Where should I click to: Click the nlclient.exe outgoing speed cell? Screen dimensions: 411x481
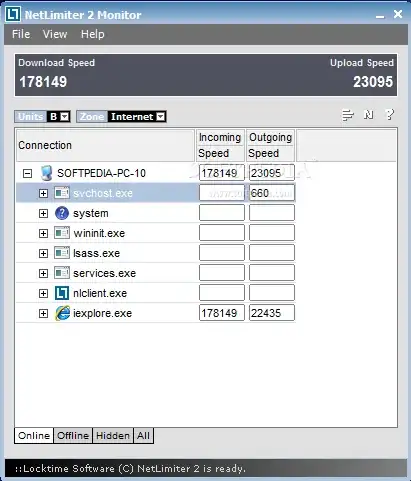272,293
